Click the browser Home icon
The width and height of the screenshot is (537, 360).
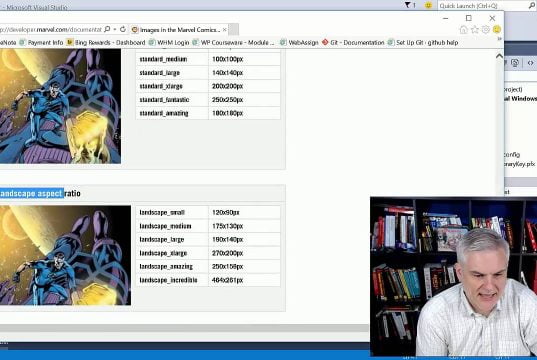click(463, 30)
